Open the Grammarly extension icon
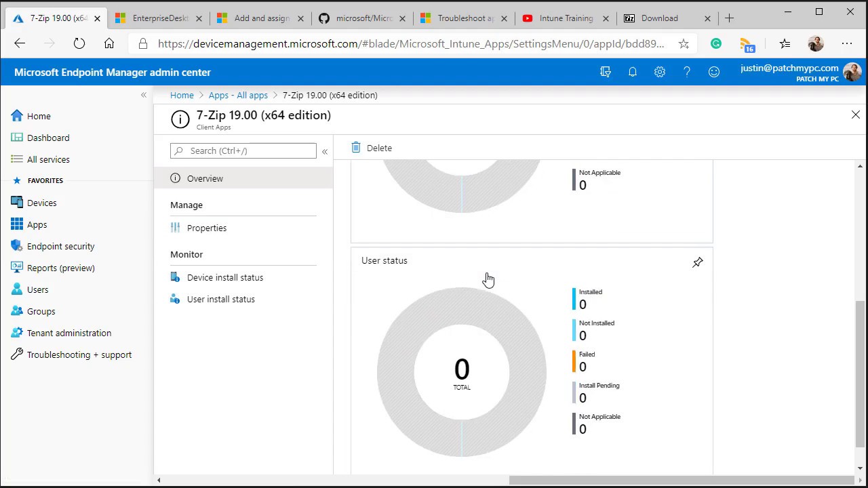868x488 pixels. (x=716, y=43)
